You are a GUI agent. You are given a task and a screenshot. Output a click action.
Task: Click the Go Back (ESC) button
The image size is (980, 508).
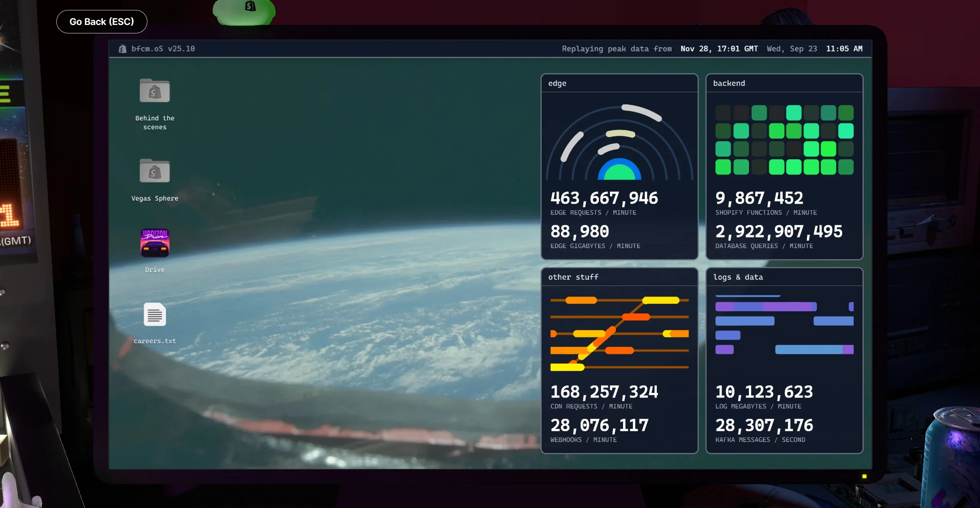click(102, 21)
